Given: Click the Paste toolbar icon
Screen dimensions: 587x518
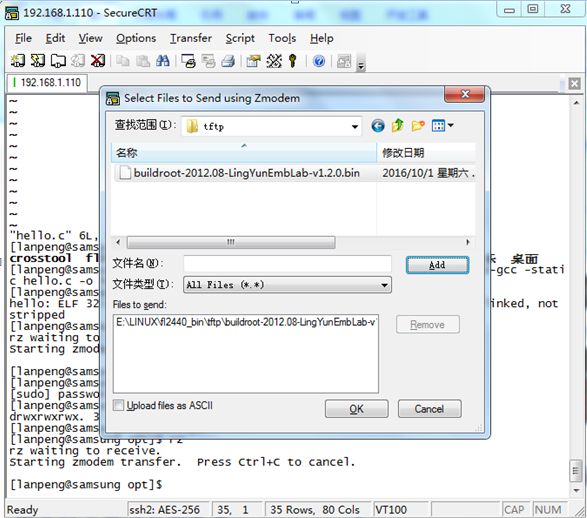Looking at the screenshot, I should [x=143, y=61].
